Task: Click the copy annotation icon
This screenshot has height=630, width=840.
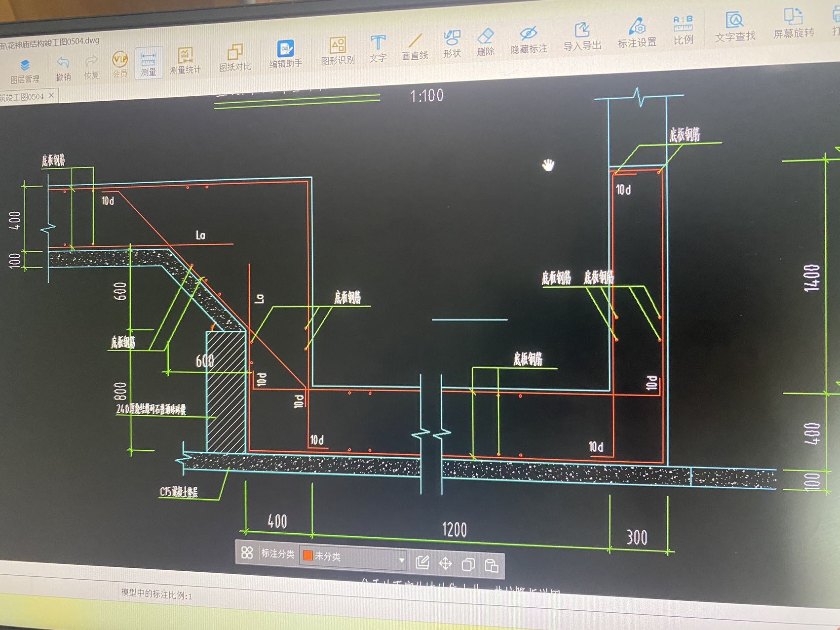Action: click(x=468, y=564)
